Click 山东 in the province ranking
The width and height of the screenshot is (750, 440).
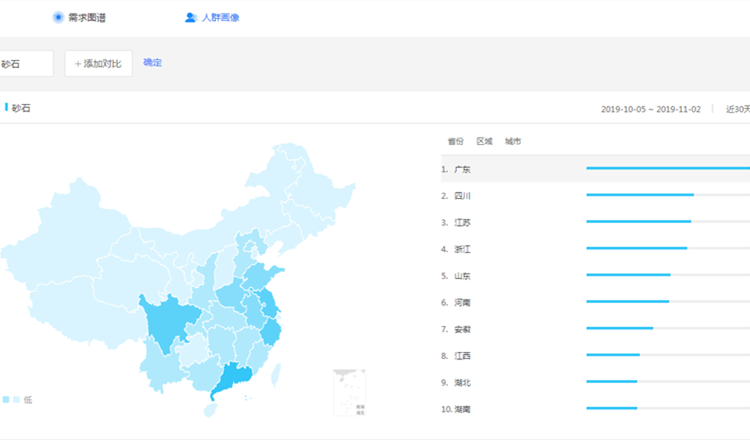462,275
